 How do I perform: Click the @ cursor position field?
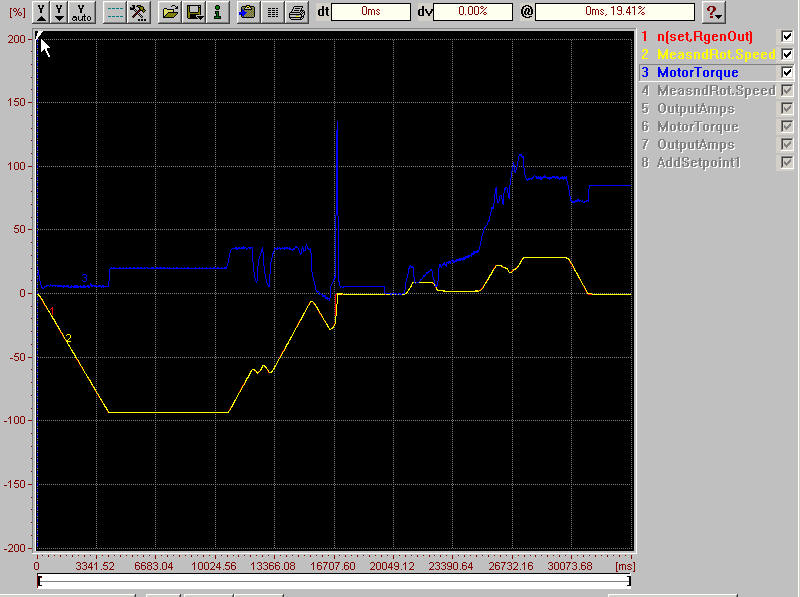615,12
